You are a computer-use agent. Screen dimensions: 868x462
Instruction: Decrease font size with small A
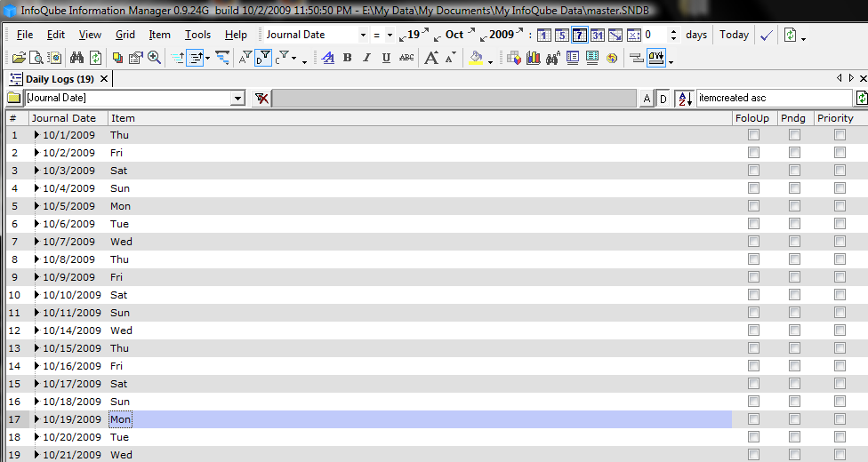click(x=451, y=58)
